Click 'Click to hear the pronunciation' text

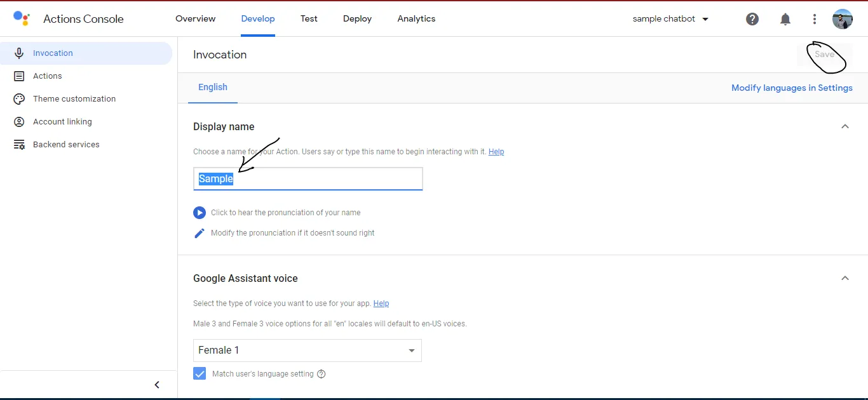point(286,213)
